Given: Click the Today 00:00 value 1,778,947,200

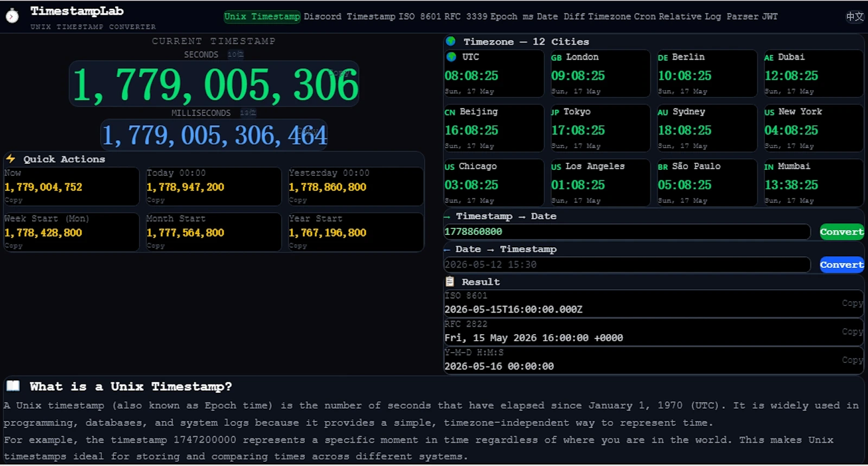Looking at the screenshot, I should [x=186, y=187].
